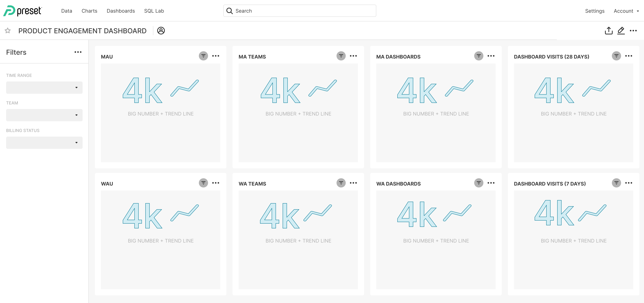Click filter icon on WA DASHBOARDS chart
This screenshot has width=644, height=303.
[x=478, y=183]
